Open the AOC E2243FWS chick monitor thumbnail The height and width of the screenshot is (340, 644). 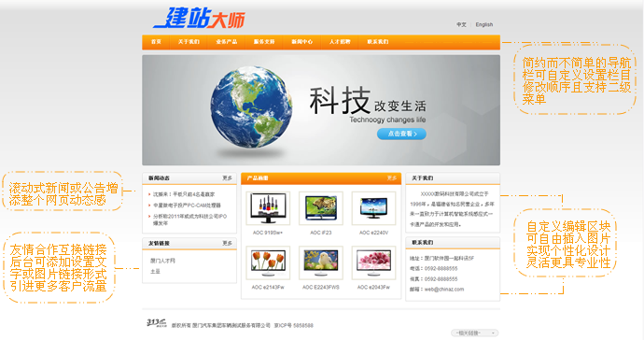[x=321, y=262]
